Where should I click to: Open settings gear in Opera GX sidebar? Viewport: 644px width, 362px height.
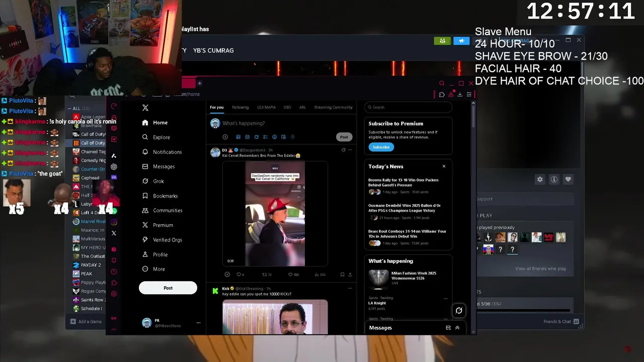pyautogui.click(x=114, y=294)
